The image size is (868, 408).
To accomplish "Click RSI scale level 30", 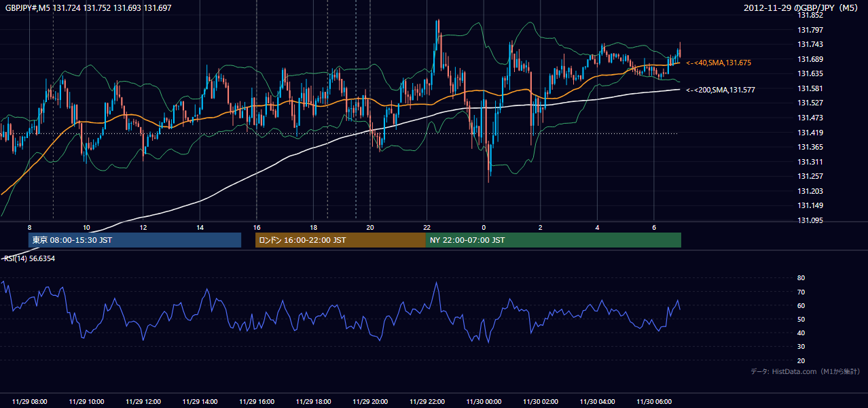I will pyautogui.click(x=801, y=347).
